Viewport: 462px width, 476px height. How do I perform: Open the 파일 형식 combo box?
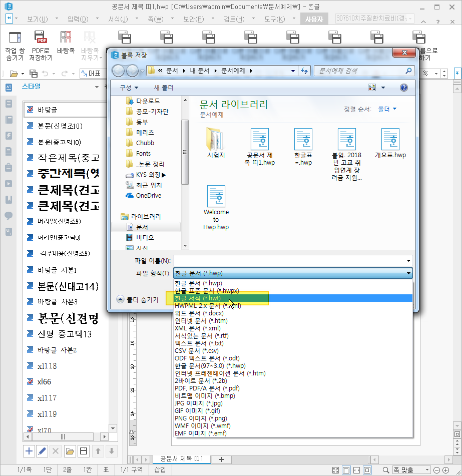click(293, 273)
